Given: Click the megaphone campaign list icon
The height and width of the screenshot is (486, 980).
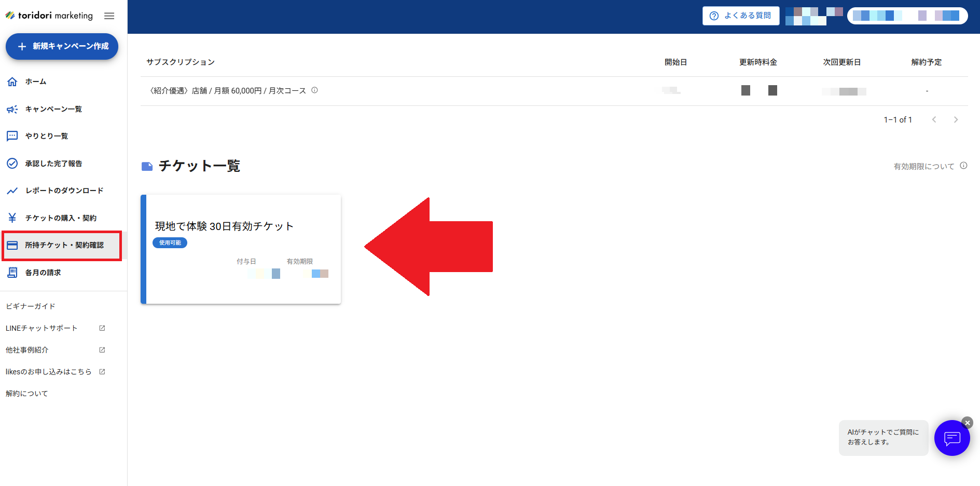Looking at the screenshot, I should tap(12, 109).
